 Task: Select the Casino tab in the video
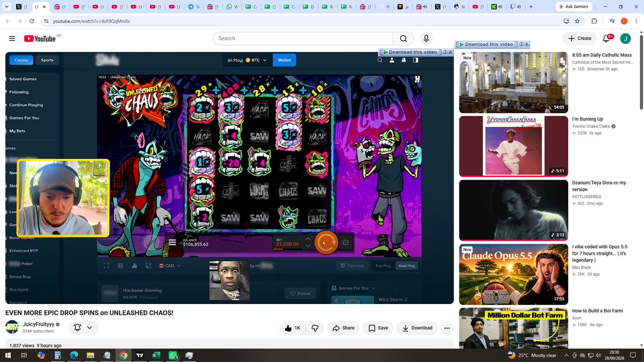(x=21, y=60)
